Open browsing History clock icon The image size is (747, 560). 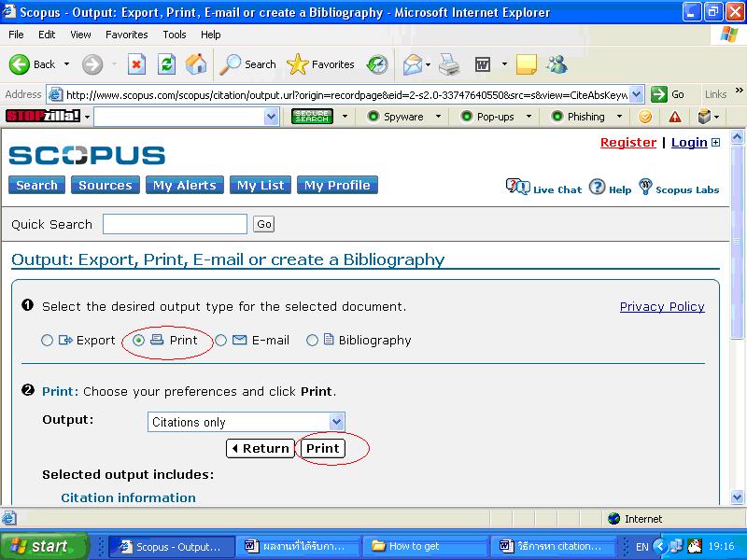tap(377, 64)
